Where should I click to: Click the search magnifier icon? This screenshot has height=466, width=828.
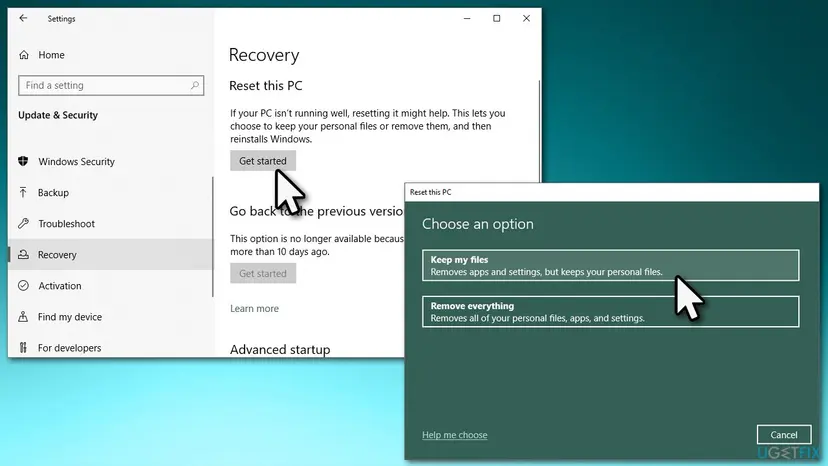(x=194, y=85)
